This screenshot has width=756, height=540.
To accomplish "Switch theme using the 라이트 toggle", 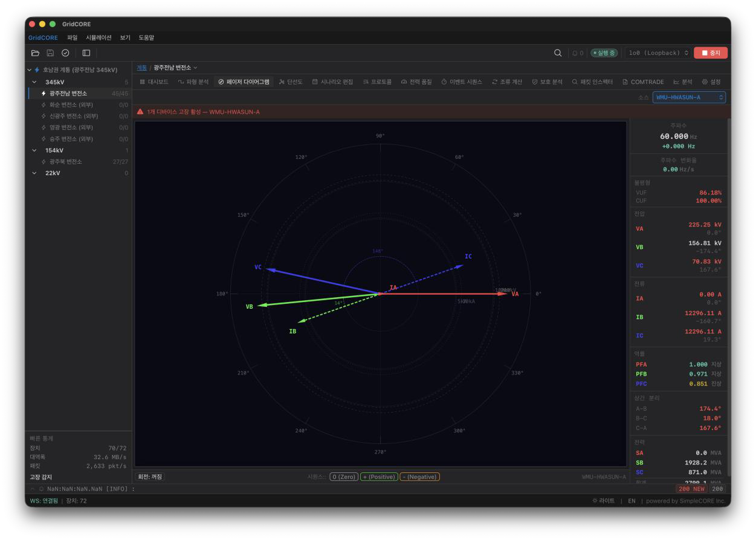I will (x=603, y=501).
